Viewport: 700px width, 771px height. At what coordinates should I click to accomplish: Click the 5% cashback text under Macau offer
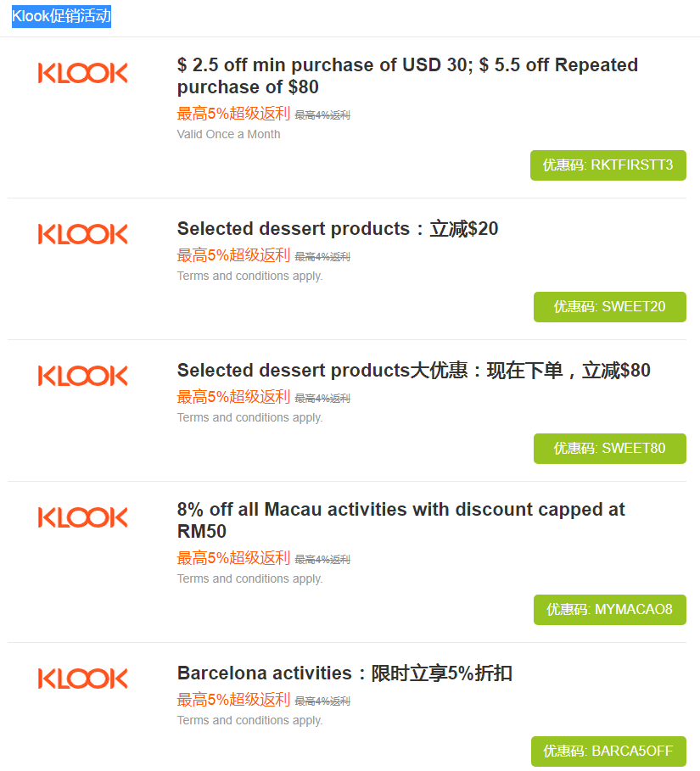coord(233,558)
